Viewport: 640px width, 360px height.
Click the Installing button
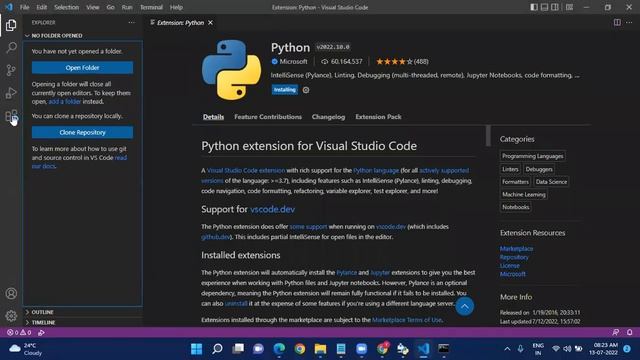[x=284, y=90]
